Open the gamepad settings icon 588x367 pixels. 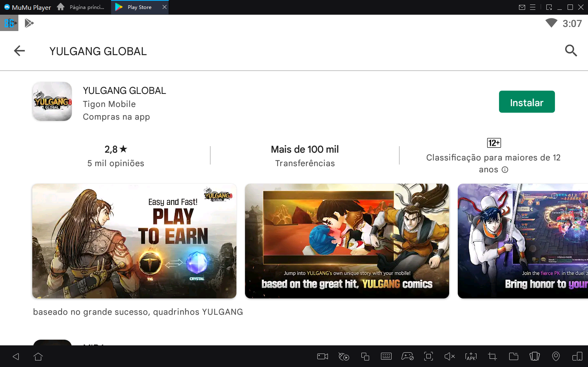[x=408, y=356]
